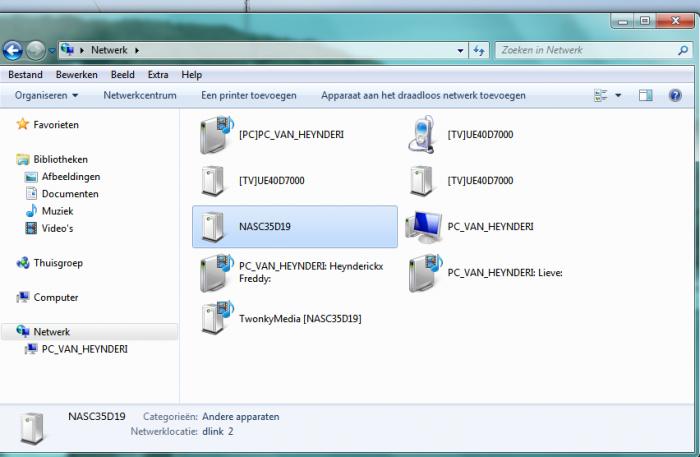700x457 pixels.
Task: Select Favorieten in the navigation pane
Action: tap(56, 125)
